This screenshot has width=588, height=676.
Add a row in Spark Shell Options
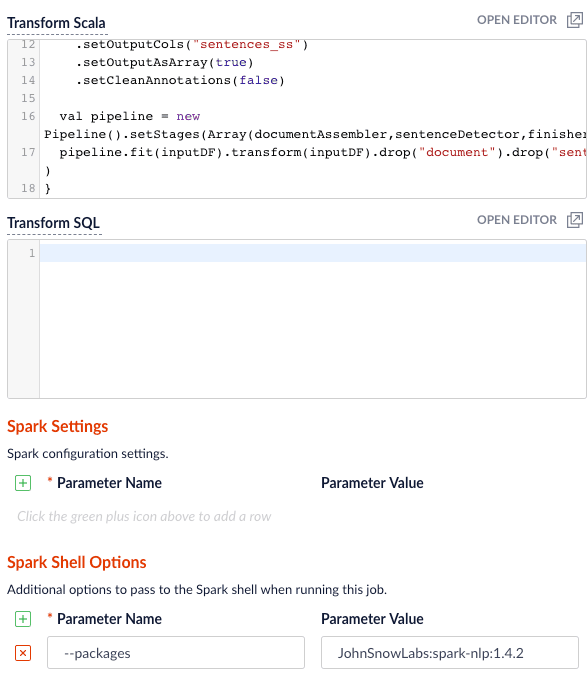click(23, 619)
